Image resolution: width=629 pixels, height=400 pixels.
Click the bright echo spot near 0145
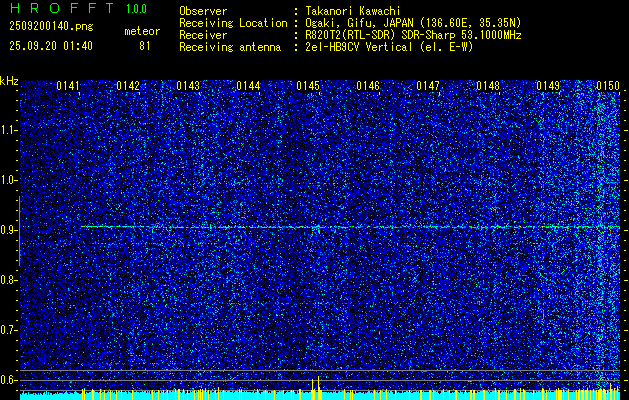point(317,229)
